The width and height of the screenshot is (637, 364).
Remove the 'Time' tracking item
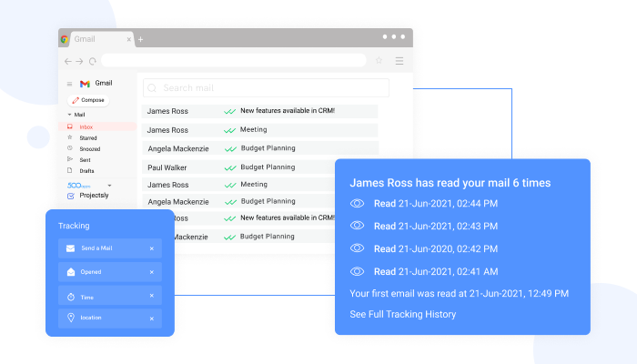coord(152,296)
